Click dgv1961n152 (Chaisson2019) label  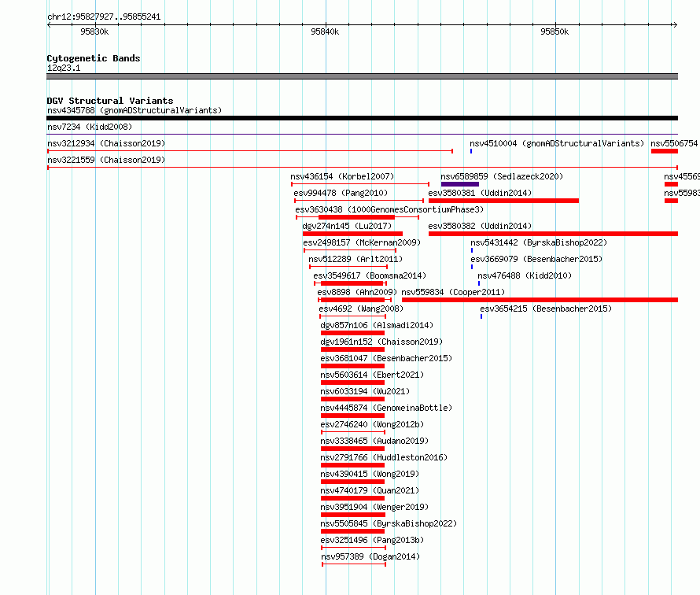381,342
